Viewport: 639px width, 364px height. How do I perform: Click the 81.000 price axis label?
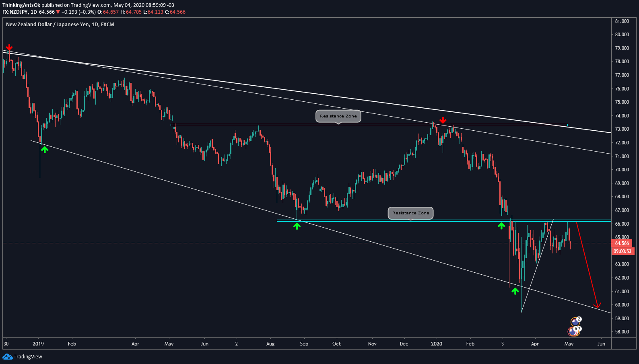coord(622,21)
